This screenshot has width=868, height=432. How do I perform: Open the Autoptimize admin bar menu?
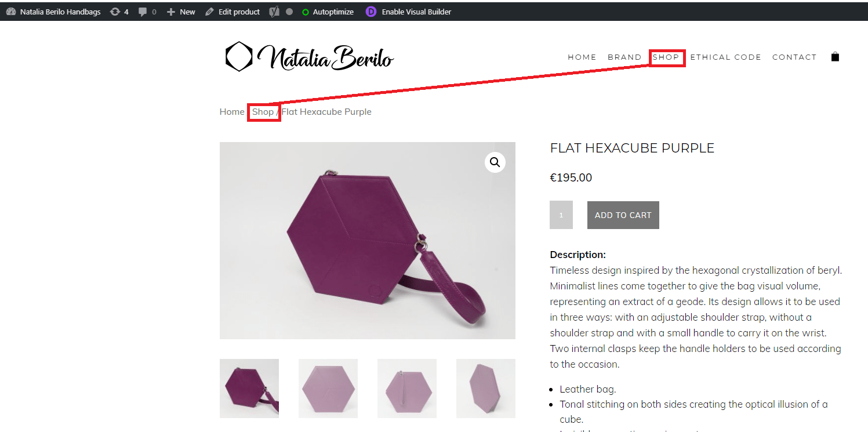coord(328,12)
